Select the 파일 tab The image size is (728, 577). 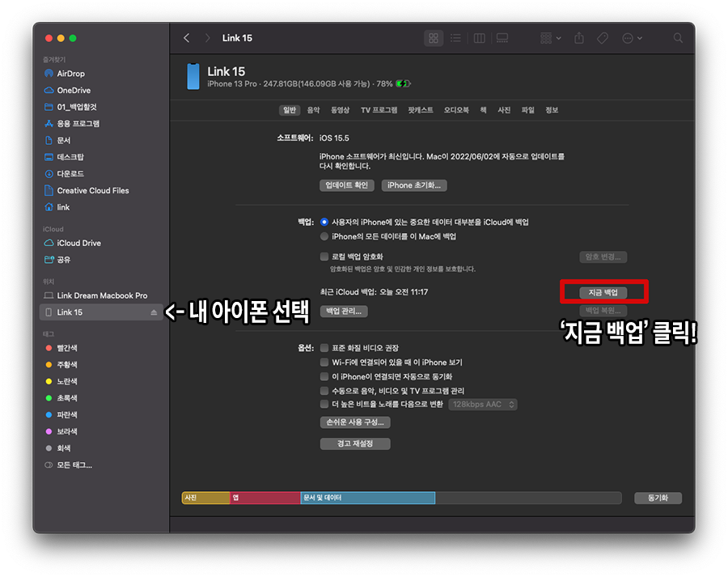(x=528, y=110)
